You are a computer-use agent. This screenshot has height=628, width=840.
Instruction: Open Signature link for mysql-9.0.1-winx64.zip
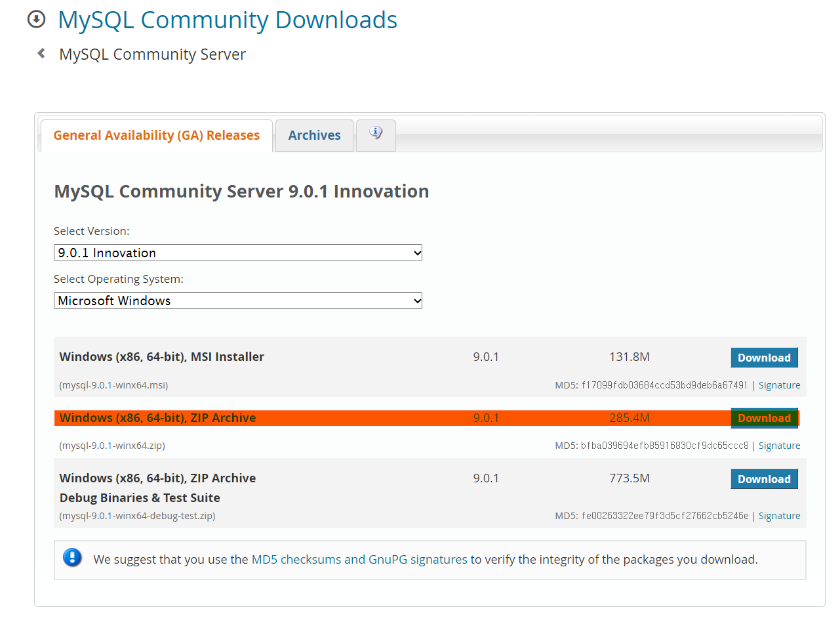780,446
